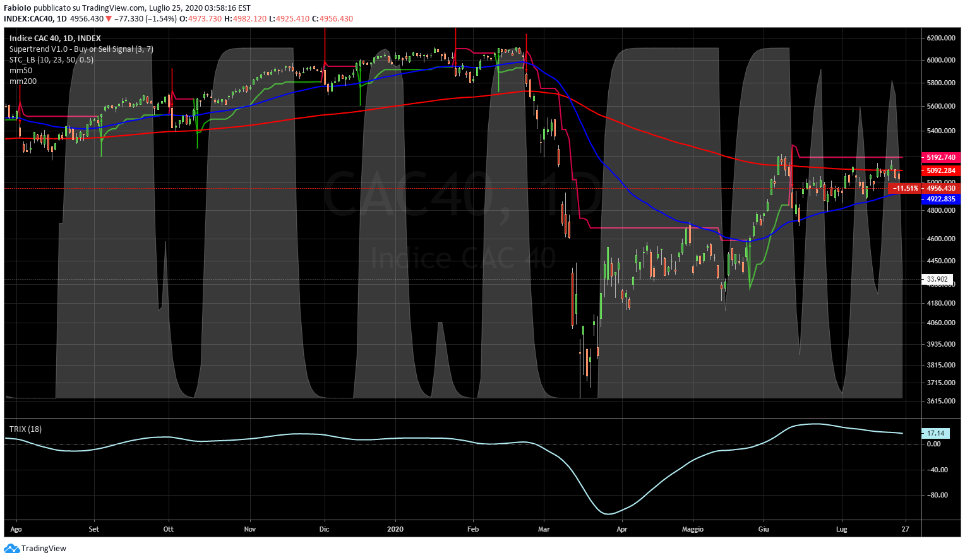
Task: Click the INDEX:CAC40, 1D symbol header
Action: 35,19
